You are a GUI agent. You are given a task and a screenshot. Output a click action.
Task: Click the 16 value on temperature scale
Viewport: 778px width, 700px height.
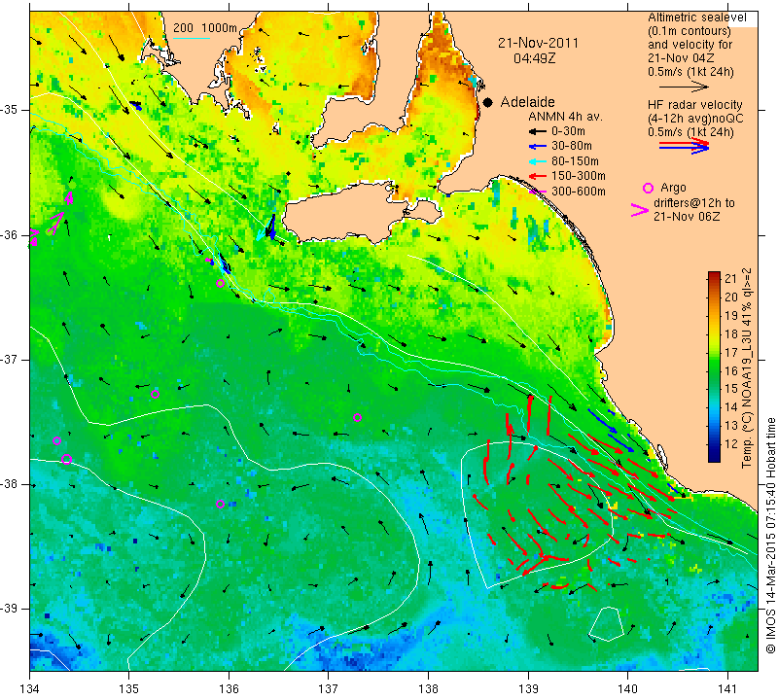click(731, 370)
